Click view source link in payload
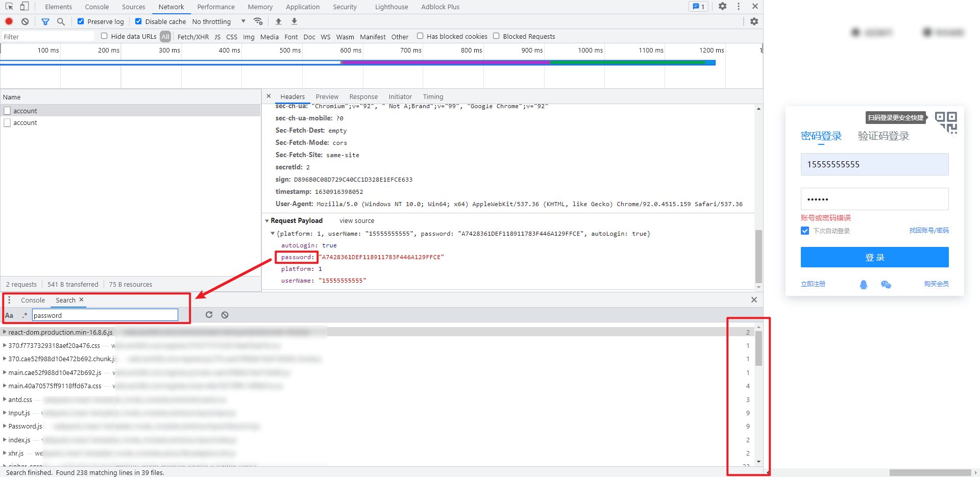The image size is (980, 477). (356, 221)
